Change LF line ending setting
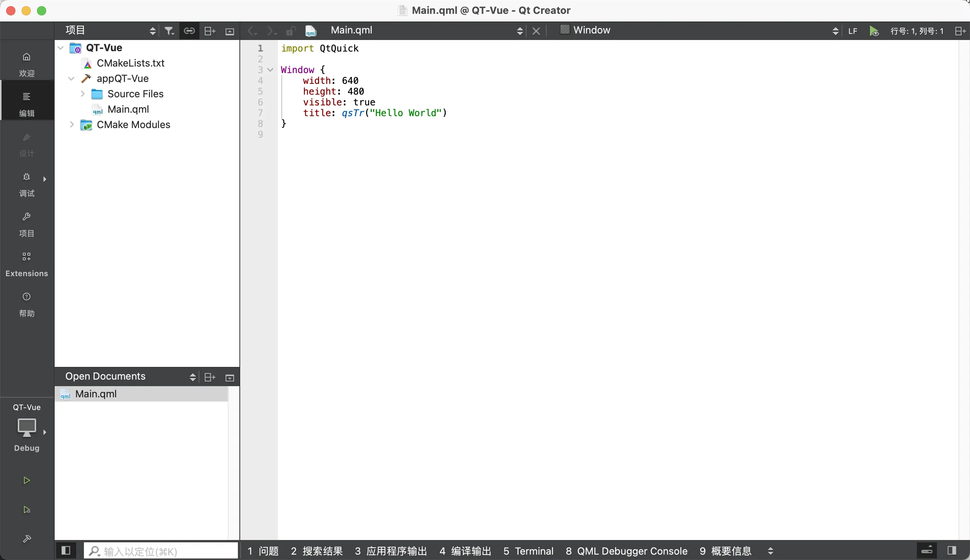Image resolution: width=970 pixels, height=560 pixels. point(853,31)
